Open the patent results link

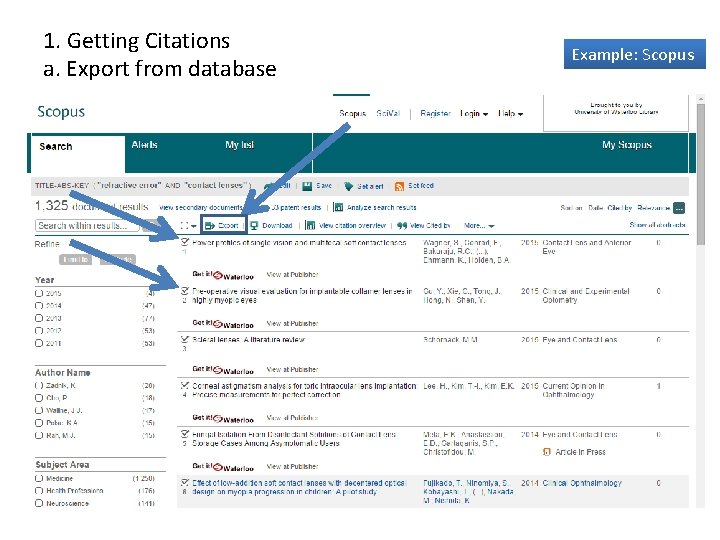294,208
